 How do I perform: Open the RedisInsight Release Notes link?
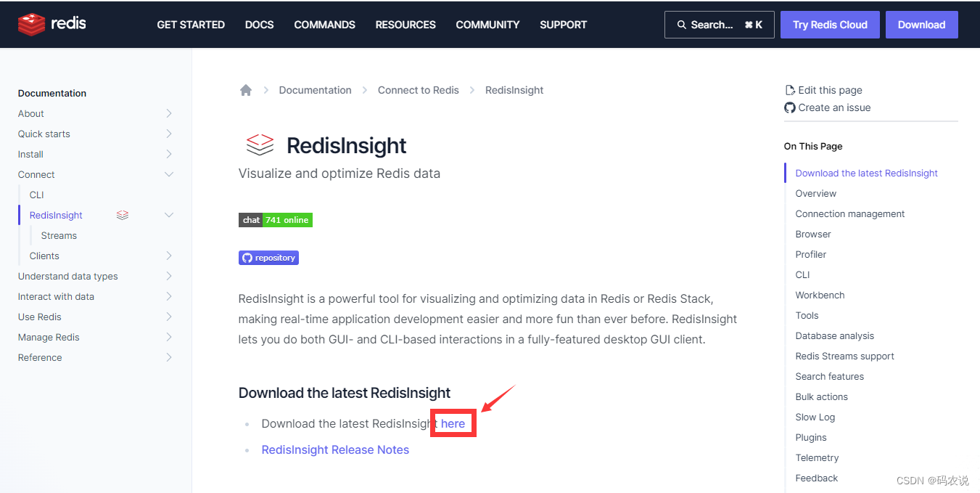(335, 450)
